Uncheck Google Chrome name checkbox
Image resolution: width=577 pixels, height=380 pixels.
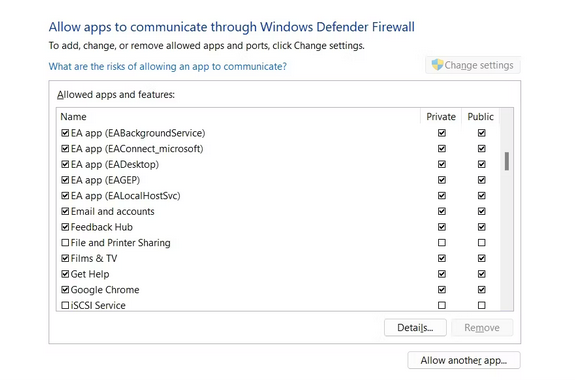click(65, 290)
